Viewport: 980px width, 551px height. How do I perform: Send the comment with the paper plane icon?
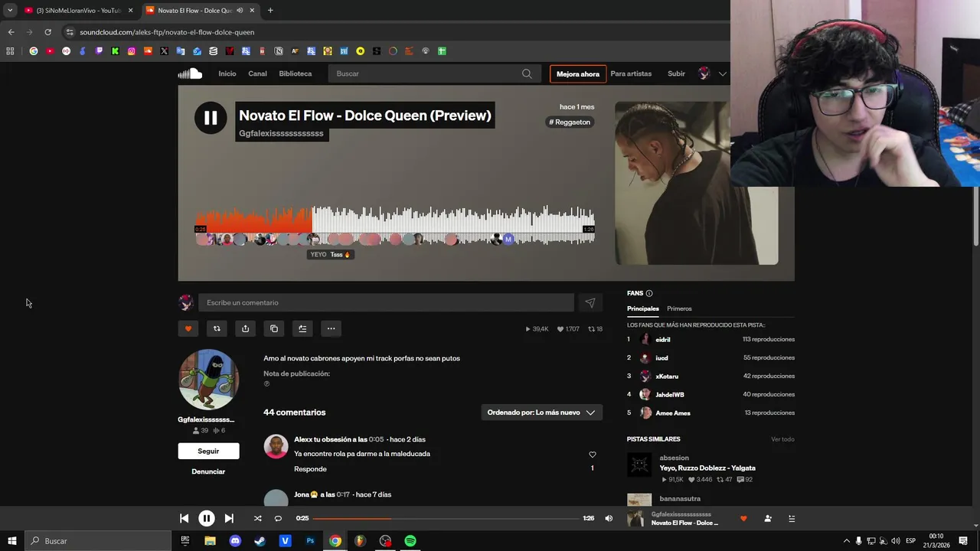[x=590, y=302]
